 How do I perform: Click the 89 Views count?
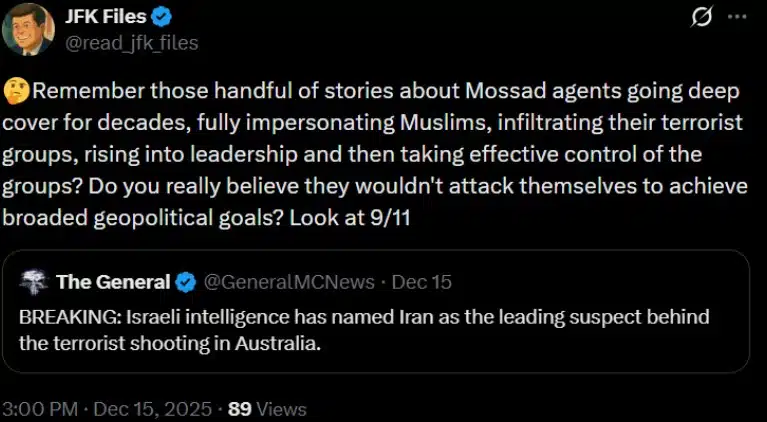coord(267,409)
